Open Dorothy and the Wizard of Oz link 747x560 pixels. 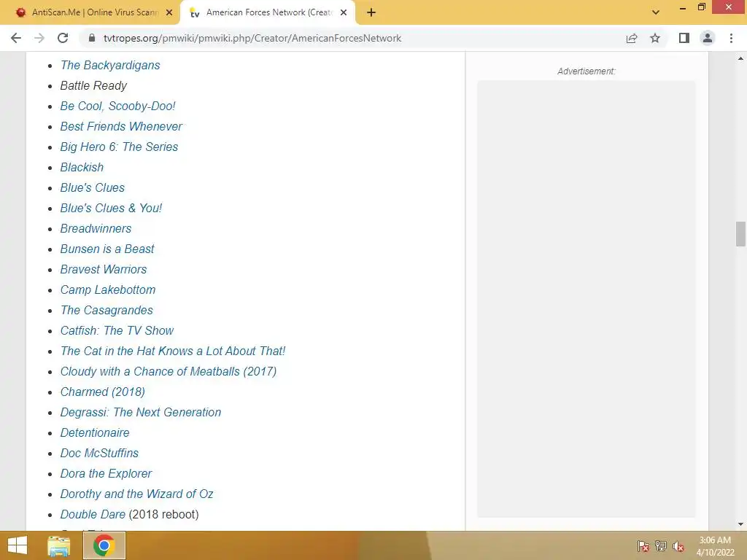pos(136,494)
